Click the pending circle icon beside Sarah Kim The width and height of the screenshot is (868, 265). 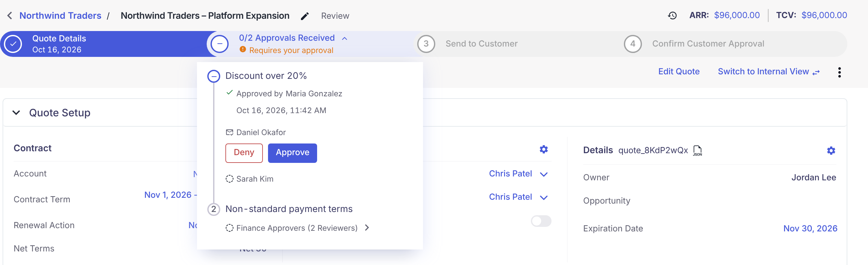[x=230, y=179]
